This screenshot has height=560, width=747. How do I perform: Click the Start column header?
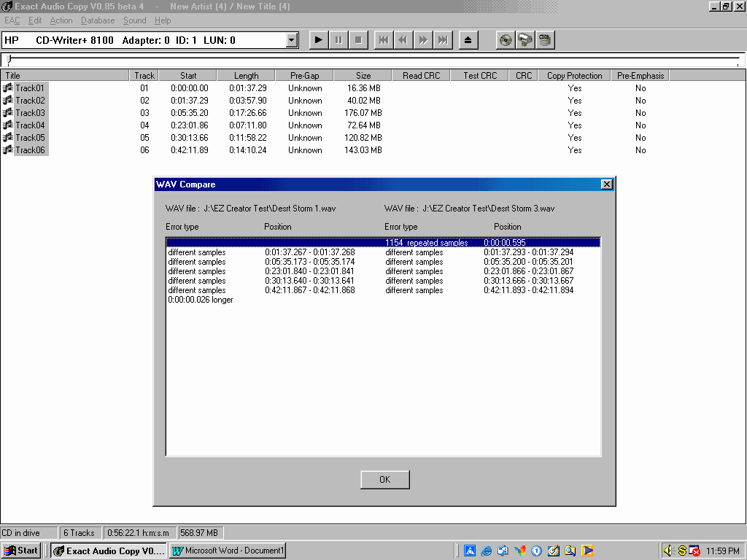point(188,75)
